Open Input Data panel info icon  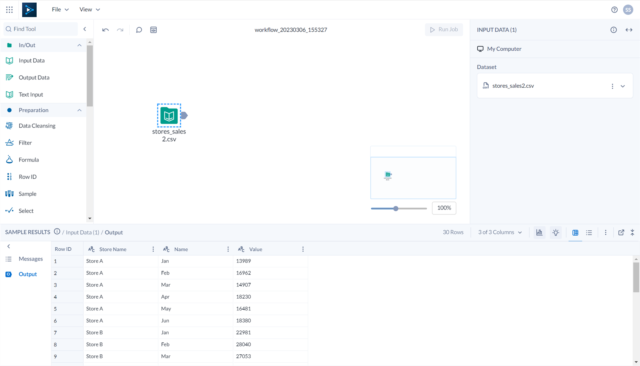[x=613, y=30]
